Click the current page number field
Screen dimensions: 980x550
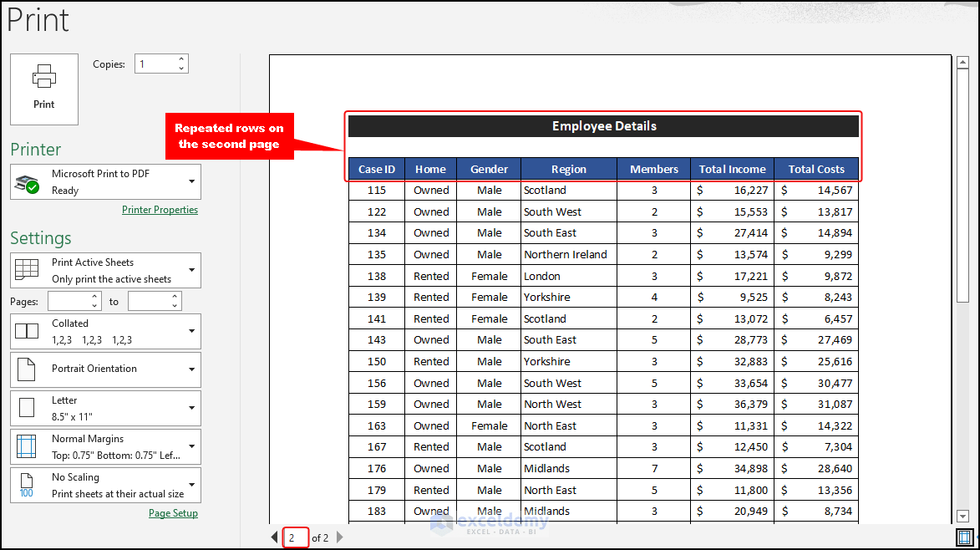(x=296, y=537)
